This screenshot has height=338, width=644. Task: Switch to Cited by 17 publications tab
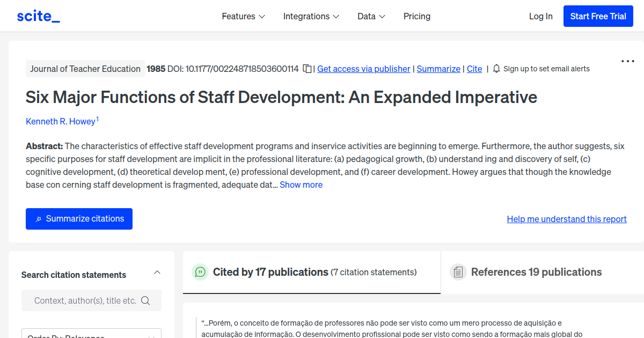tap(312, 272)
